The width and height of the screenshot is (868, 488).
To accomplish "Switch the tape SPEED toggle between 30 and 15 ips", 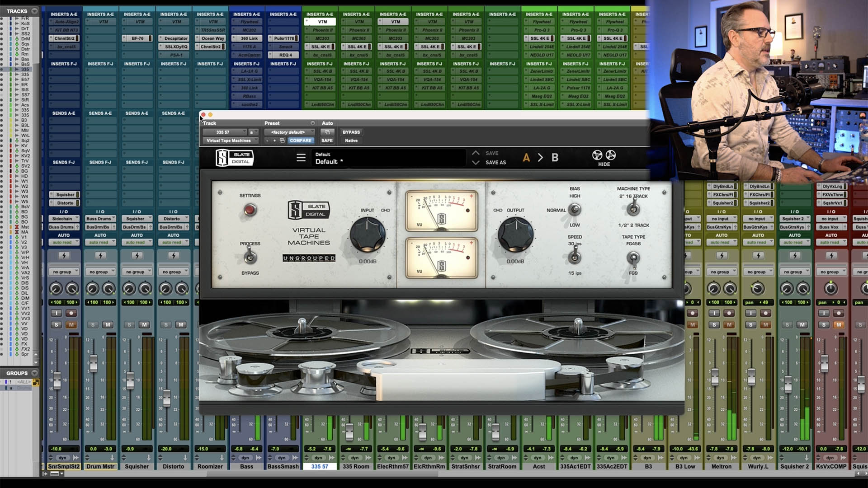I will pos(575,258).
